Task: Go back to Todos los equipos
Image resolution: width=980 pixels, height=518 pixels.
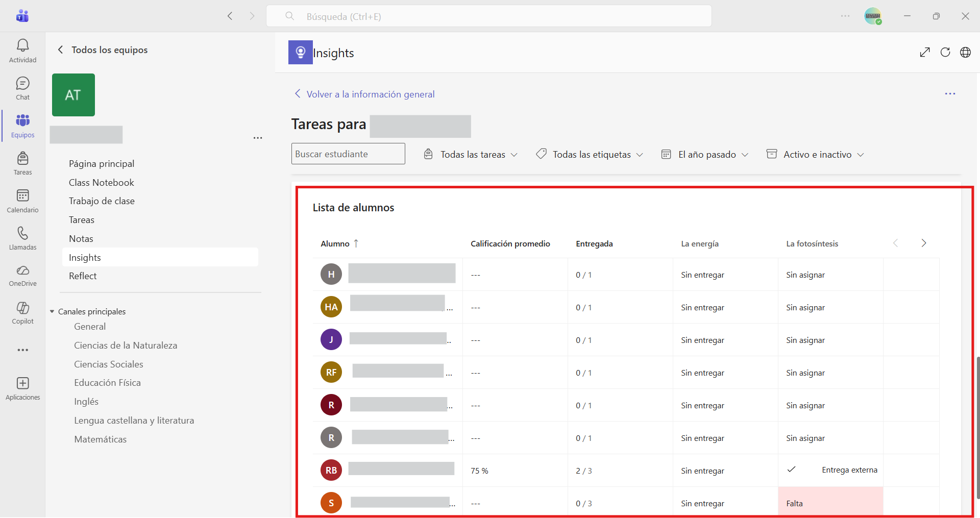Action: point(103,50)
